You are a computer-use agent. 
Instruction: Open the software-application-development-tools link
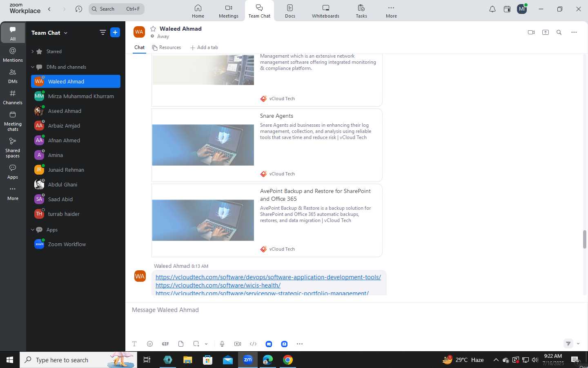tap(268, 277)
